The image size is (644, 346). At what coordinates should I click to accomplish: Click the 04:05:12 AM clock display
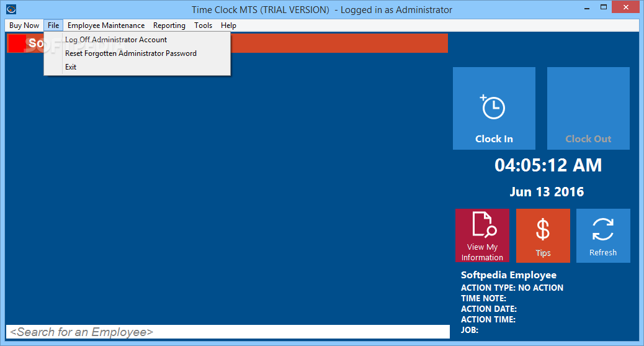pyautogui.click(x=548, y=165)
